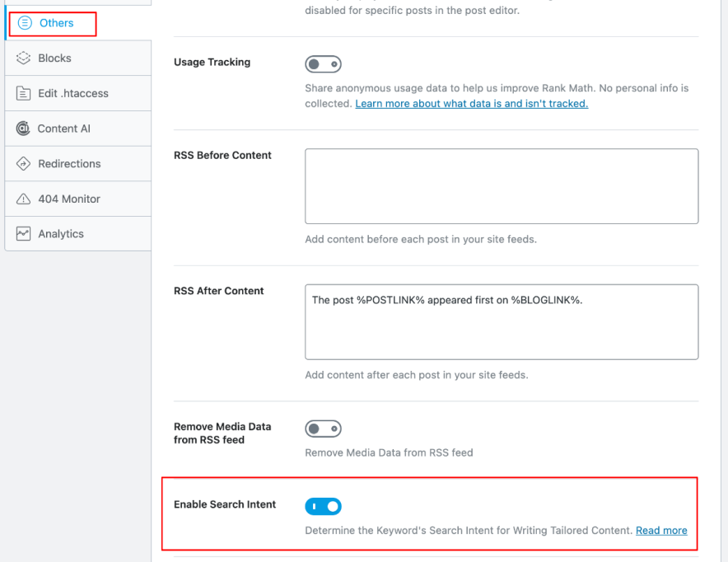Select the Redirections arrow icon
728x562 pixels.
(22, 163)
